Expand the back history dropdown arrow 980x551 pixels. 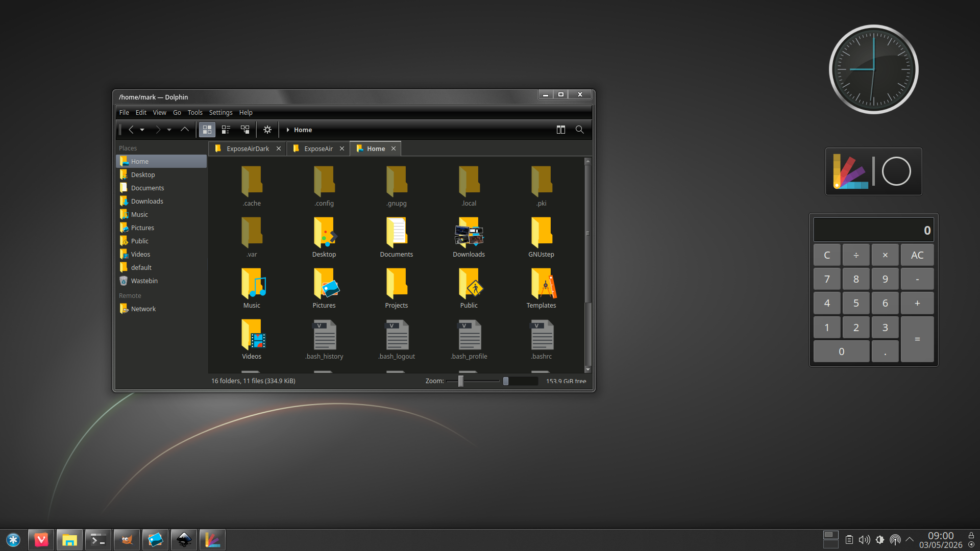tap(142, 130)
